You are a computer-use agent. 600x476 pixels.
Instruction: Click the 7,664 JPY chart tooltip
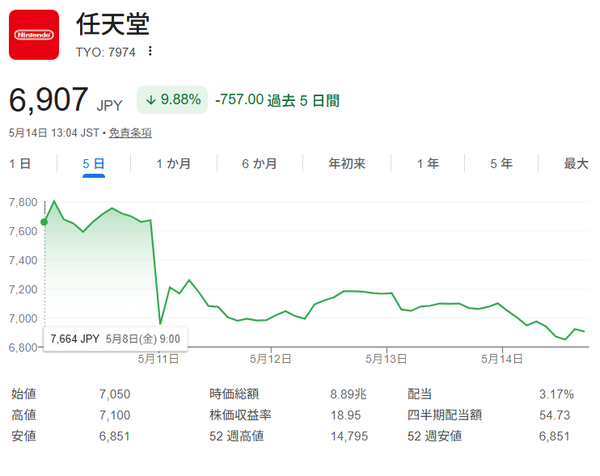pyautogui.click(x=116, y=339)
